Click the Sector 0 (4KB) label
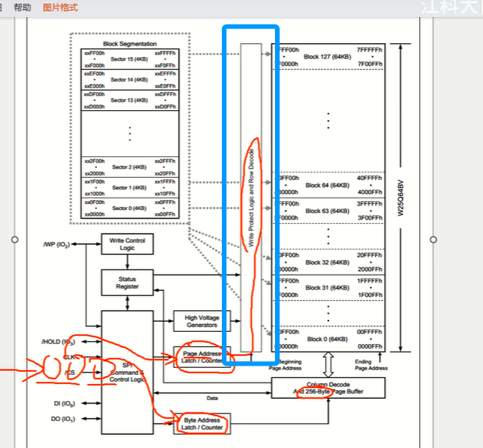 point(129,209)
